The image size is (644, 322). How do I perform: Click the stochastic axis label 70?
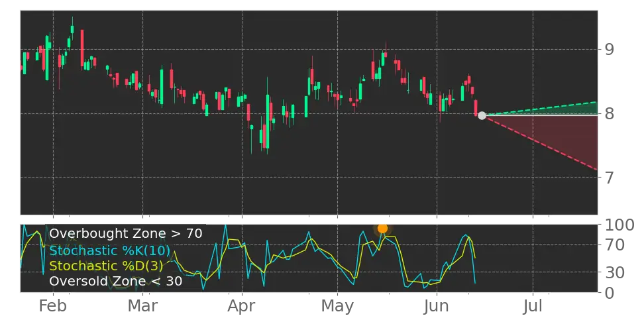pos(614,245)
